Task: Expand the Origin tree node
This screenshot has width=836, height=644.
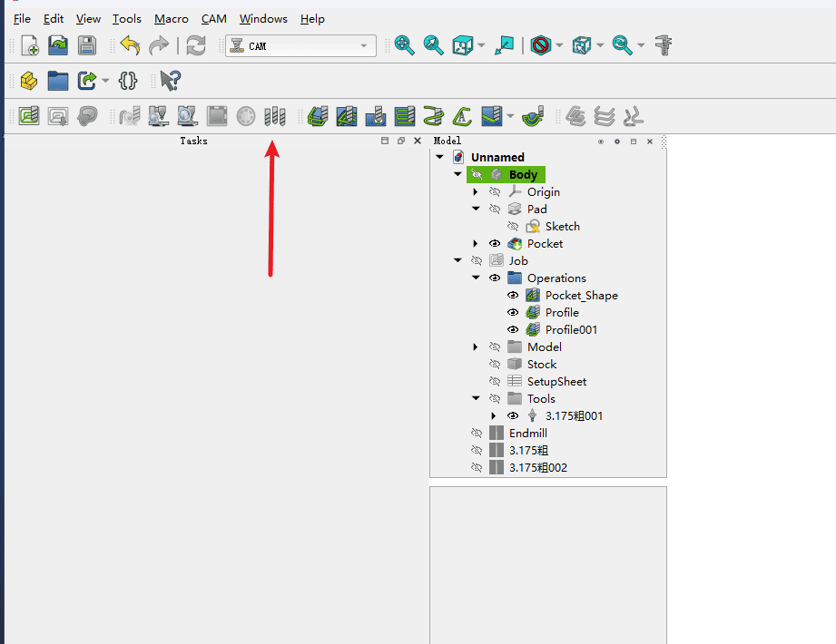Action: tap(476, 192)
